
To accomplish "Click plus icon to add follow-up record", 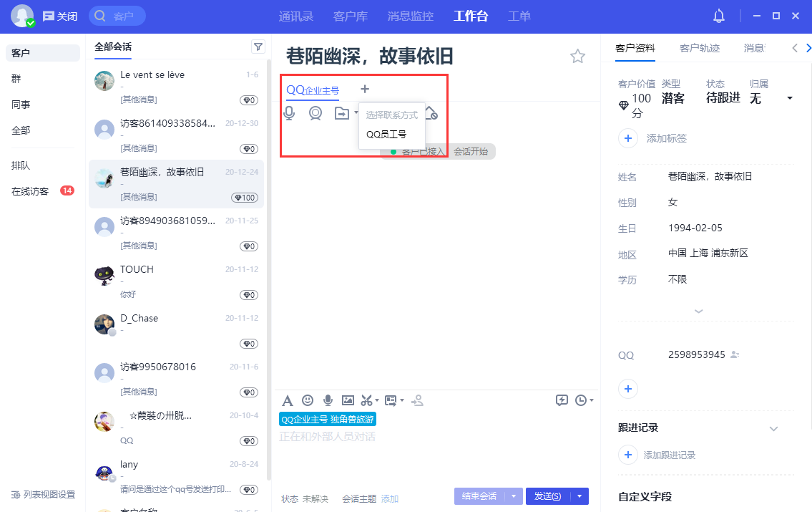I will (628, 455).
